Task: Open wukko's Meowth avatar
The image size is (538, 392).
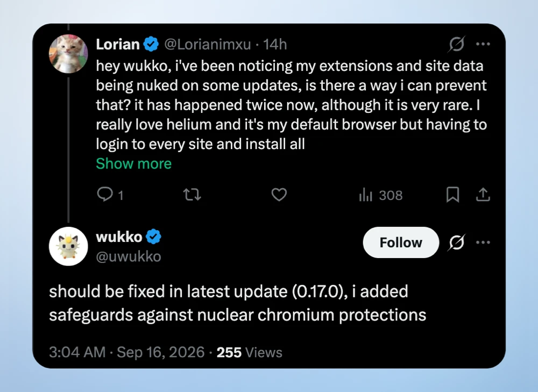Action: [68, 246]
